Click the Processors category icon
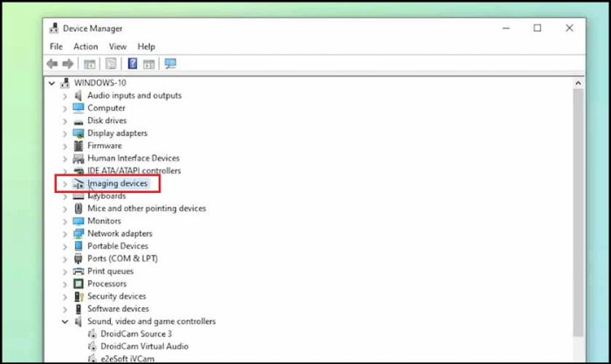The width and height of the screenshot is (611, 364). pyautogui.click(x=79, y=284)
